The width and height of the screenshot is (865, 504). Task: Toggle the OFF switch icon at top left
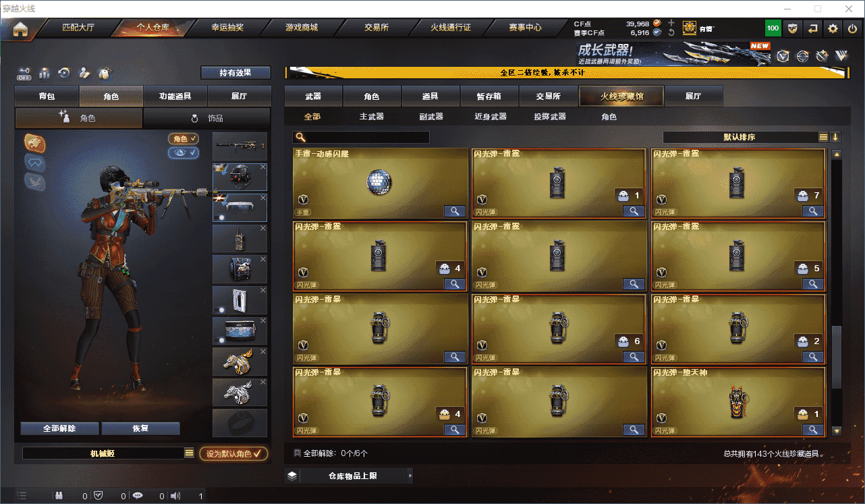click(25, 73)
